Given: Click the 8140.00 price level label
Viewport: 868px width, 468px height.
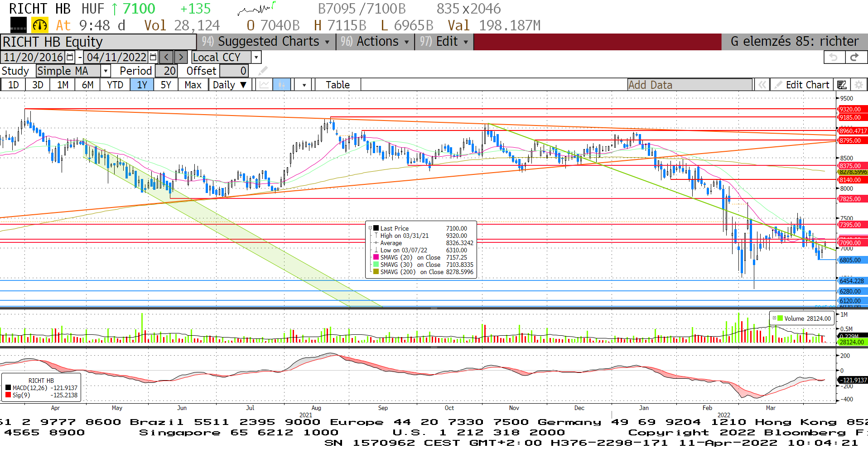Looking at the screenshot, I should tap(853, 180).
